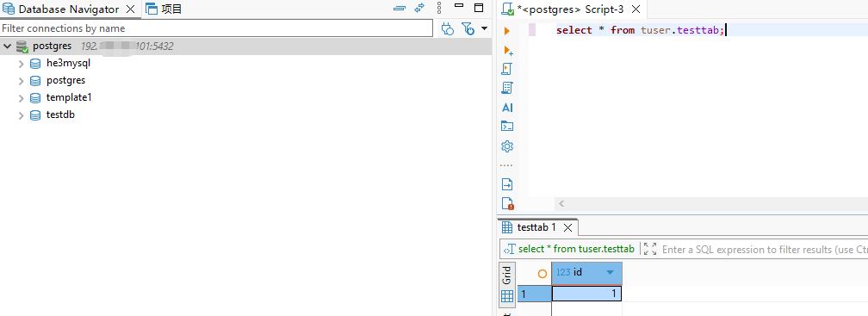
Task: Open the SQL editor settings gear
Action: pos(507,146)
